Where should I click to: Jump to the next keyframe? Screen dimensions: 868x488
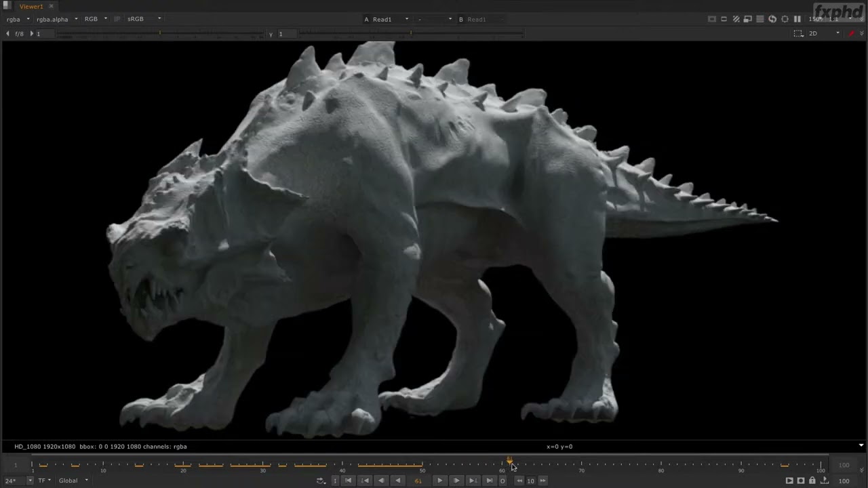pos(473,481)
